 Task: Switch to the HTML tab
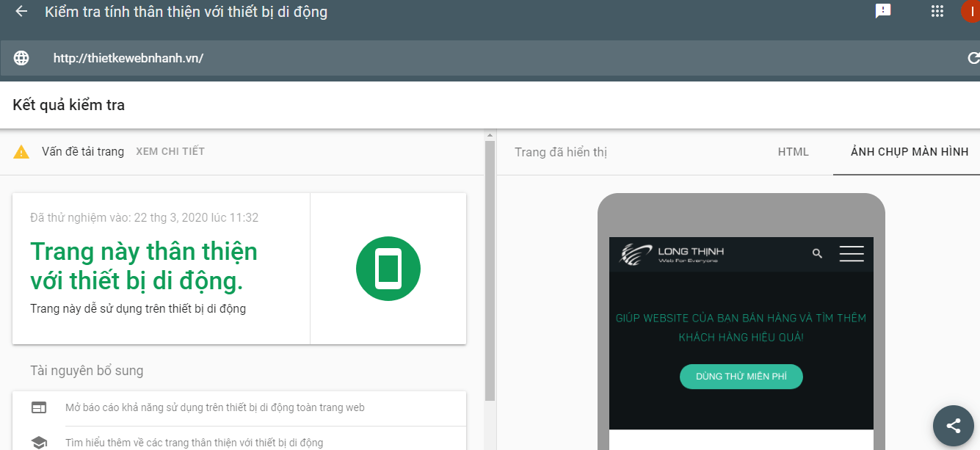coord(793,152)
